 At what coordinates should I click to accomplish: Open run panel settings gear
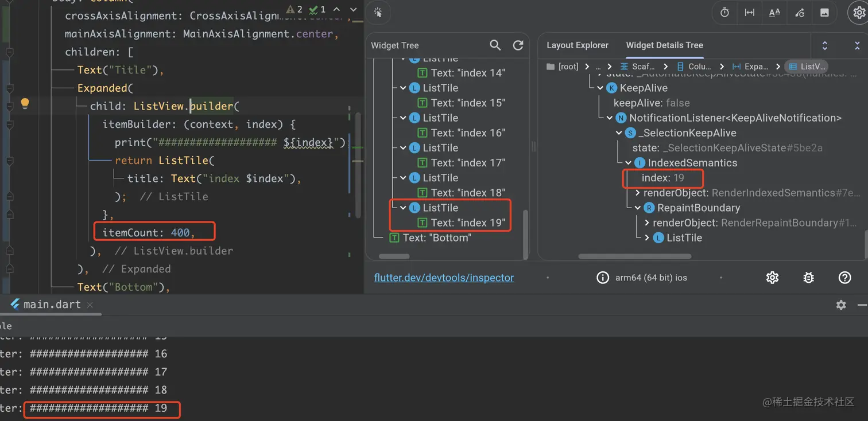tap(841, 305)
